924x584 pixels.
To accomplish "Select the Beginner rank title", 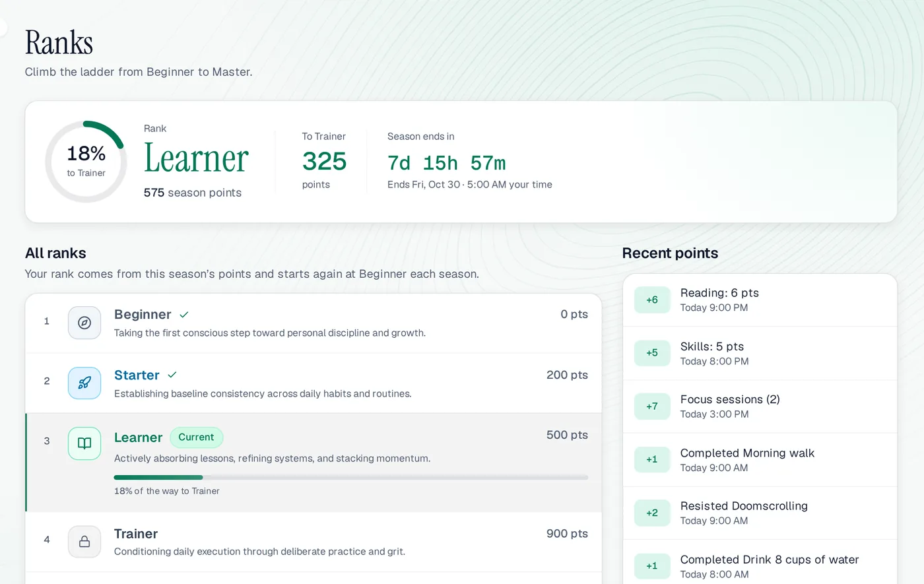I will pyautogui.click(x=143, y=315).
